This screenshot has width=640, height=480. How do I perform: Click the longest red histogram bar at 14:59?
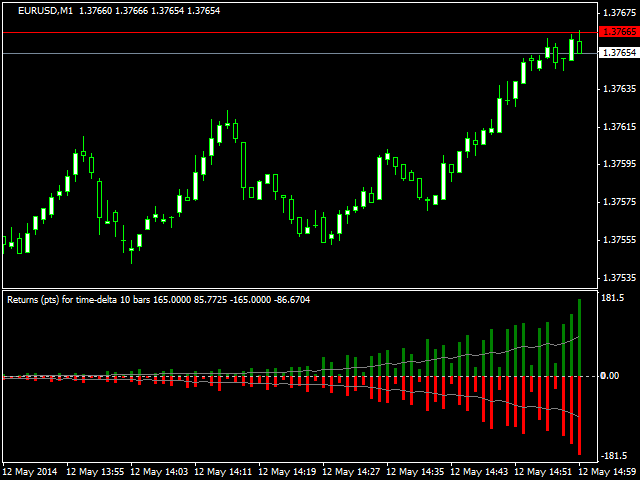[579, 416]
